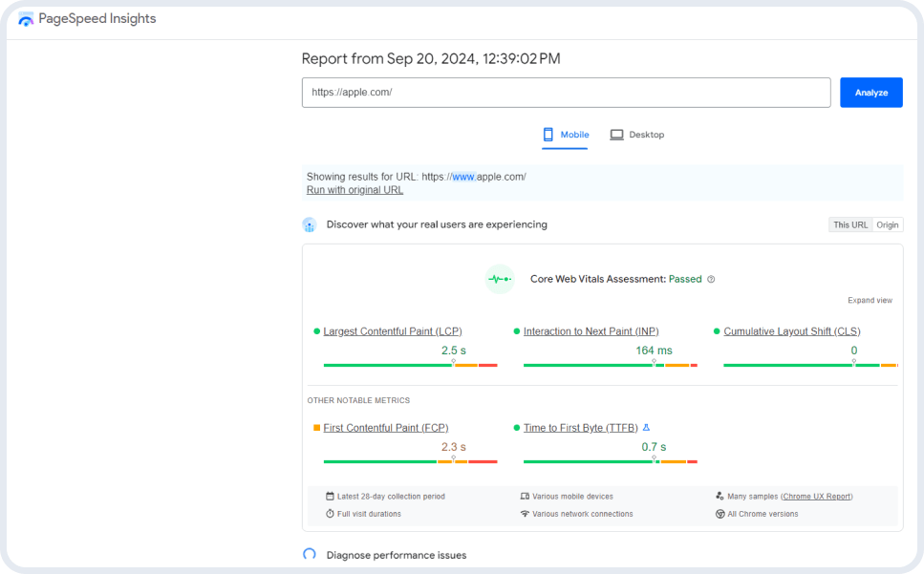Switch to the Desktop tab
The image size is (924, 574).
pyautogui.click(x=637, y=135)
